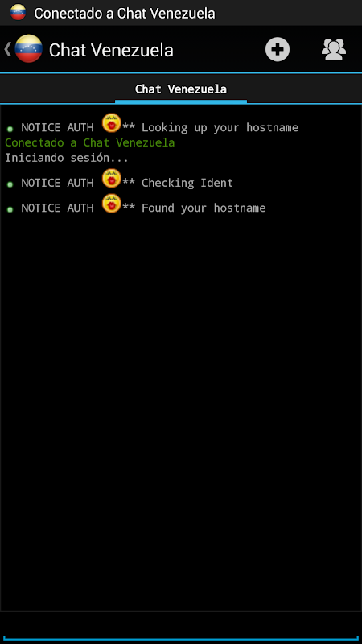Tap the Found your hostname message text
The width and height of the screenshot is (362, 644).
click(204, 208)
